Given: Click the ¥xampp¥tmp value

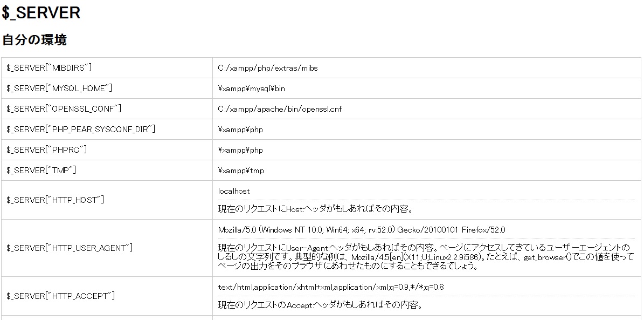Looking at the screenshot, I should coord(241,171).
